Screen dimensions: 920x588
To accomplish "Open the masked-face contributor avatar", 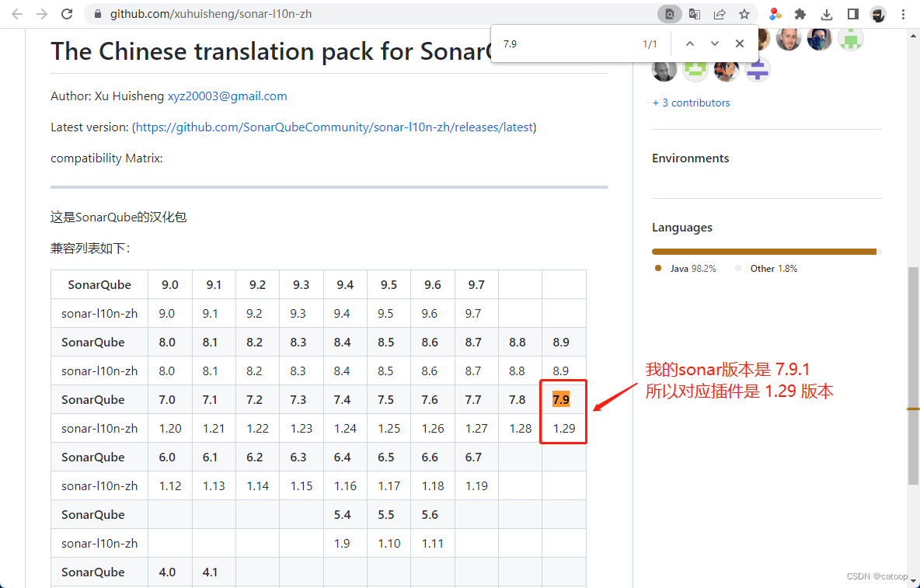I will pos(819,40).
